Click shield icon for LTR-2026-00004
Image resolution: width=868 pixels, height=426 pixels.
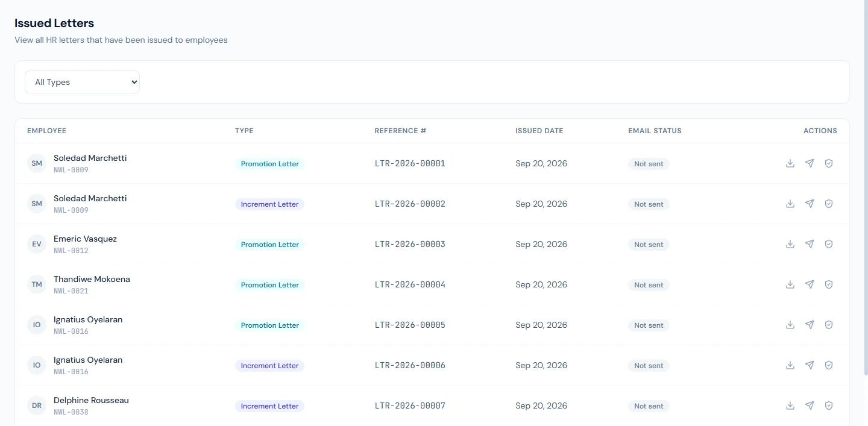[829, 284]
